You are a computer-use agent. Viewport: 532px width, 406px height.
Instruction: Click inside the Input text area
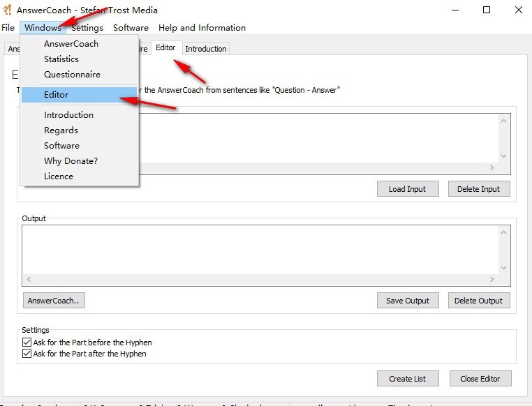click(x=318, y=138)
